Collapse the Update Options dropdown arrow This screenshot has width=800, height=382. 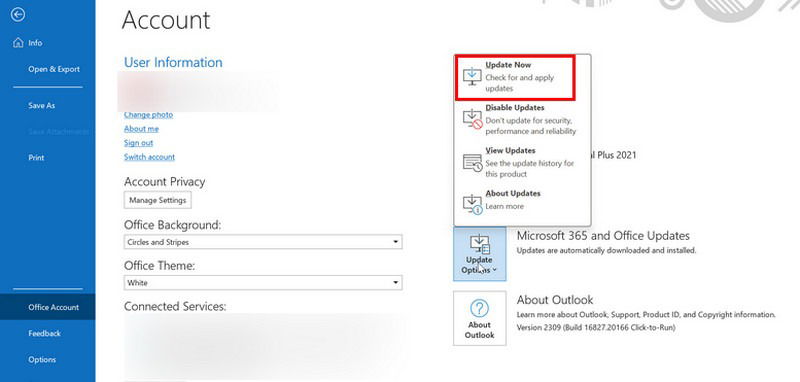click(495, 271)
